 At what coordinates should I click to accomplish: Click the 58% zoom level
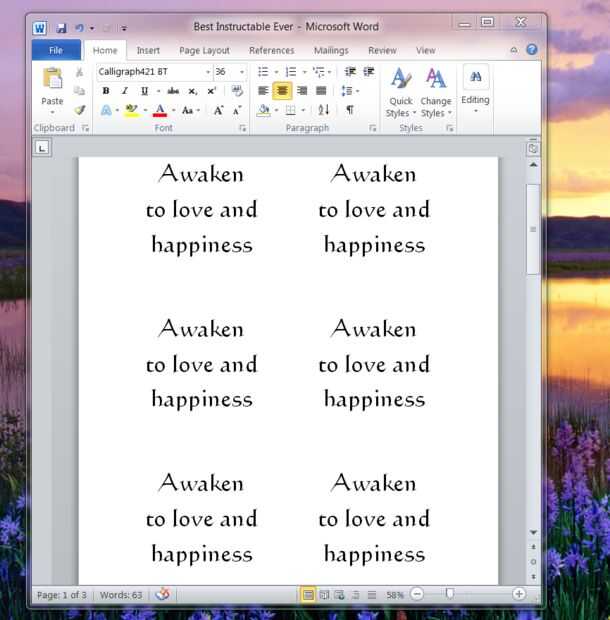[x=395, y=595]
